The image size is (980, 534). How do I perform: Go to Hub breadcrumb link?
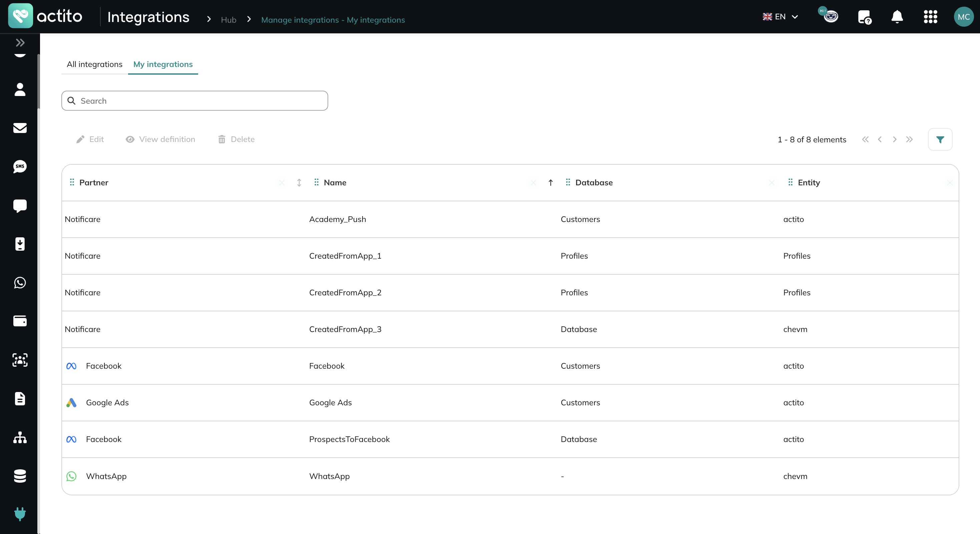[x=228, y=20]
